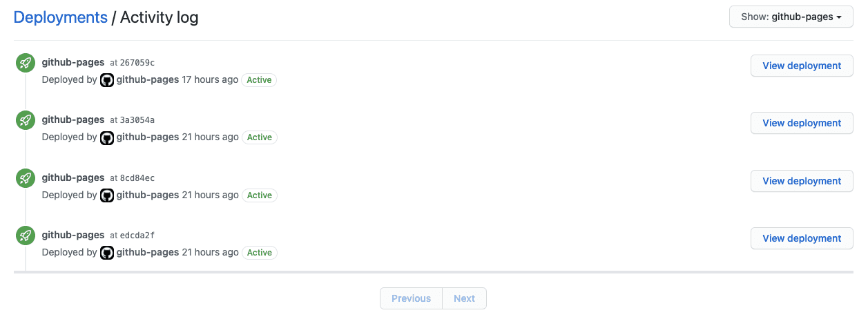
Task: View deployment for commit 3a3054a
Action: pyautogui.click(x=802, y=123)
